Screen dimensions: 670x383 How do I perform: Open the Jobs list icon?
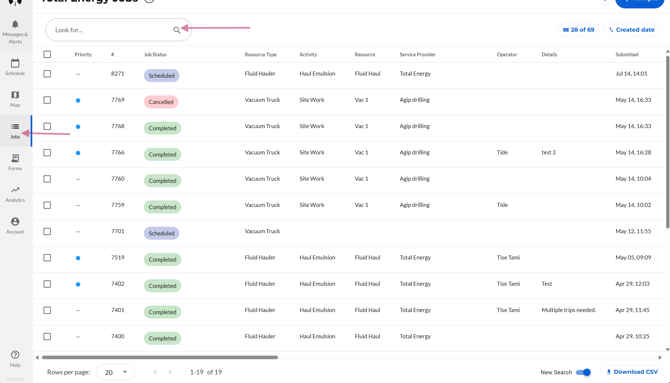tap(15, 127)
